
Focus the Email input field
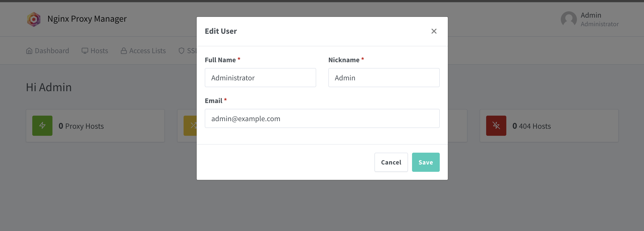pos(322,118)
